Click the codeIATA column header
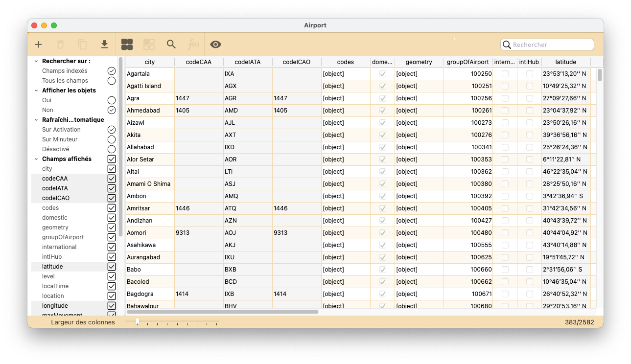This screenshot has width=631, height=364. (x=248, y=62)
